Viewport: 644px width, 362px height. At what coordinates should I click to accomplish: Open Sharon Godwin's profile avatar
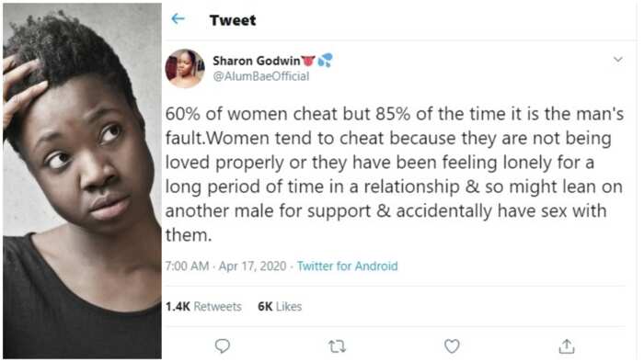point(185,69)
